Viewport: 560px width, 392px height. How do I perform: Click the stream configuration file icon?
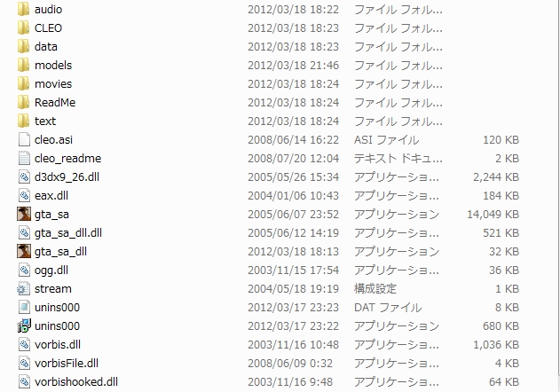tap(24, 288)
